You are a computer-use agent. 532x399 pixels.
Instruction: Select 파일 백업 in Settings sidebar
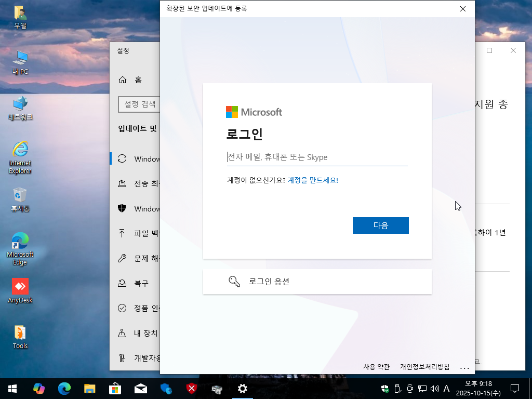click(x=136, y=233)
